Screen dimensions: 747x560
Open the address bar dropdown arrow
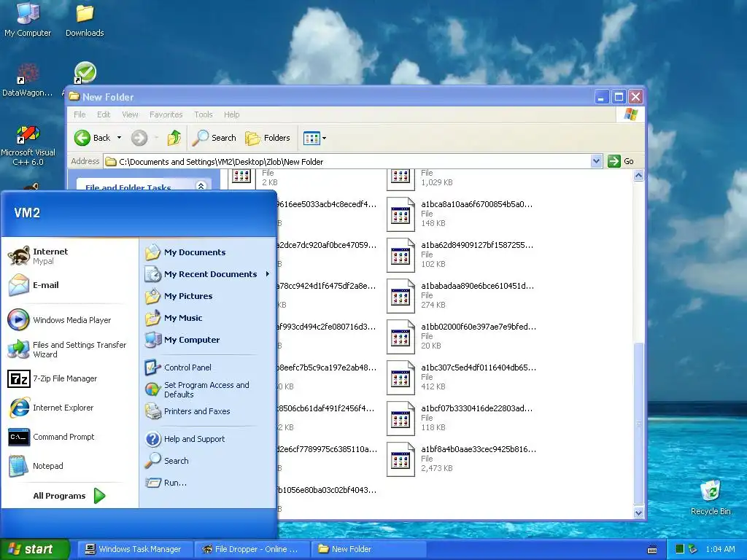tap(596, 161)
